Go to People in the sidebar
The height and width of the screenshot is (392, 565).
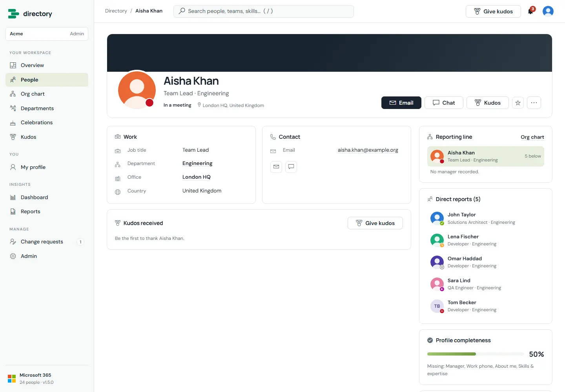(x=47, y=80)
